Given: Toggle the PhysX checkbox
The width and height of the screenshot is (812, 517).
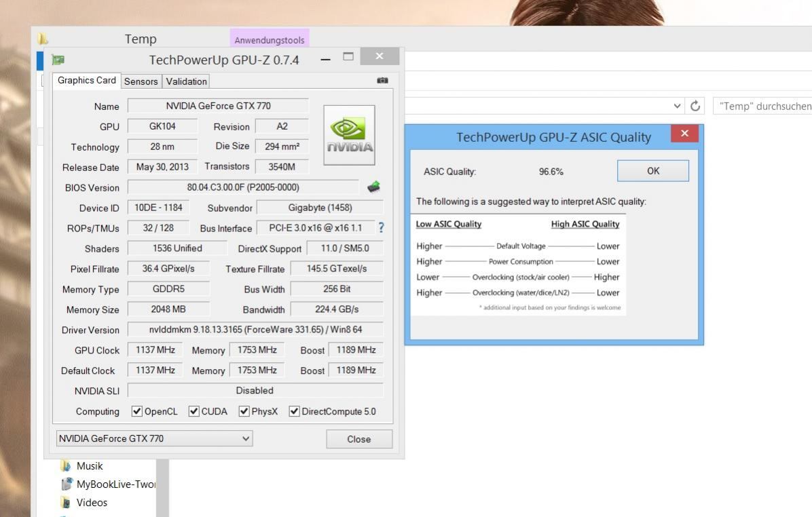Looking at the screenshot, I should coord(244,411).
